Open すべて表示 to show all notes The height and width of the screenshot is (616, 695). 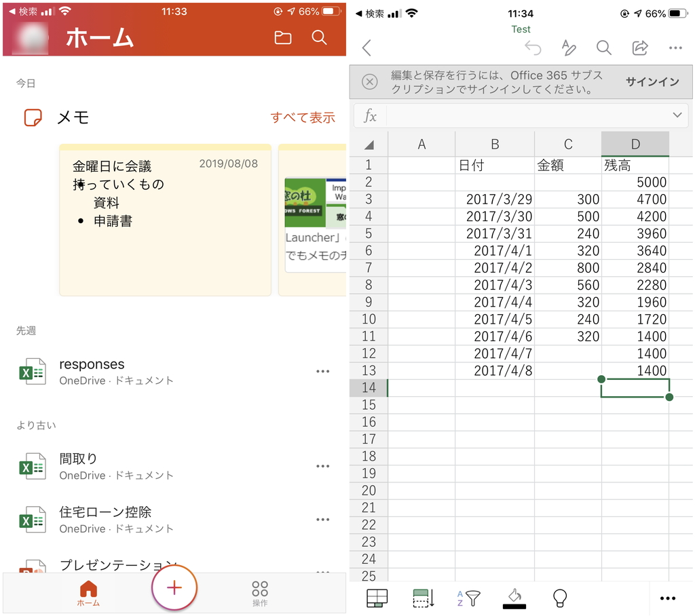pyautogui.click(x=302, y=117)
